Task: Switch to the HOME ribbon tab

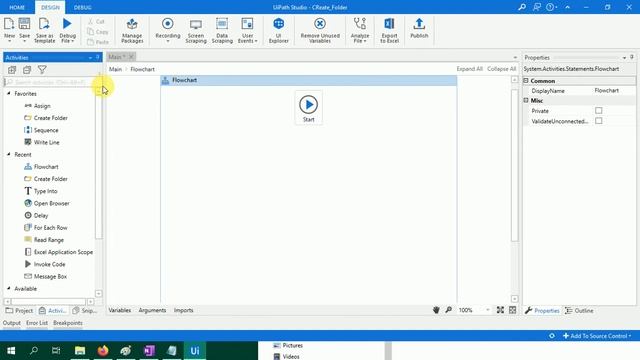Action: (17, 7)
